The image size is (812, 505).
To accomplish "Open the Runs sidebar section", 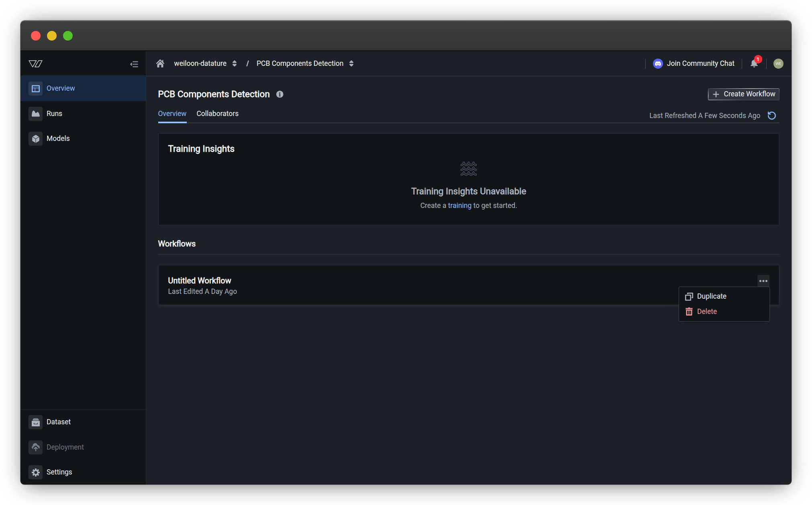I will click(54, 114).
